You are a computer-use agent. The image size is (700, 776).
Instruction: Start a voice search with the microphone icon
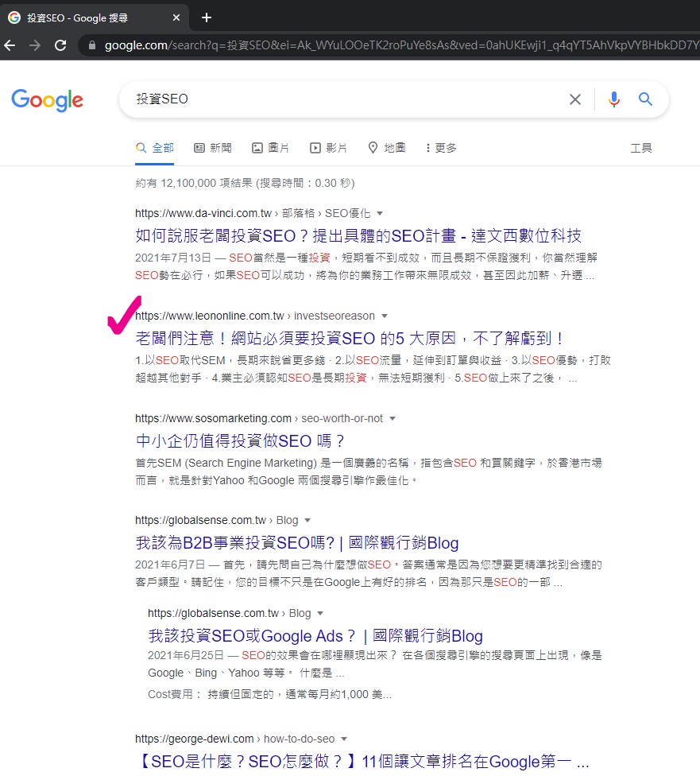pos(612,99)
